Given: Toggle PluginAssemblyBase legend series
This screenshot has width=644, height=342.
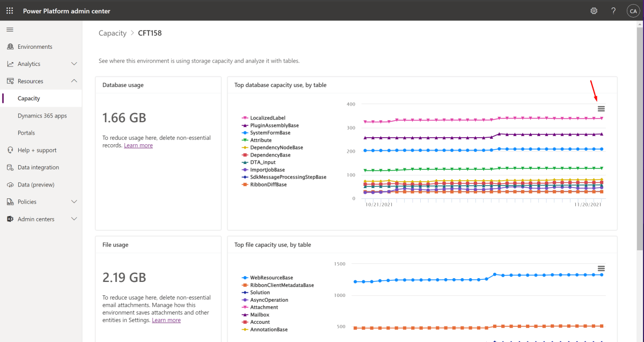Looking at the screenshot, I should click(x=270, y=125).
